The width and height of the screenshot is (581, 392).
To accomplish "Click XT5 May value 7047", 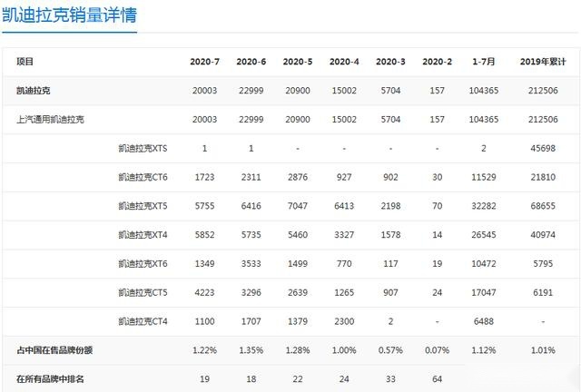I will coord(298,206).
